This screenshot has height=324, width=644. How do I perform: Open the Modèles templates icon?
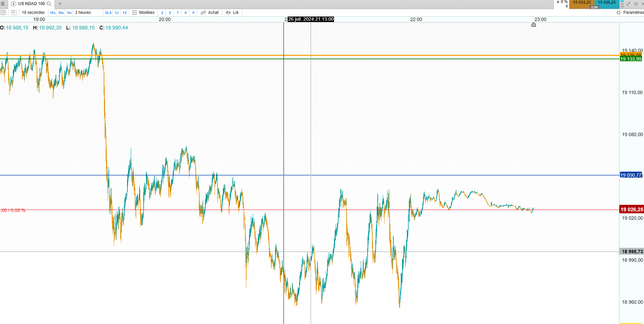tap(134, 13)
